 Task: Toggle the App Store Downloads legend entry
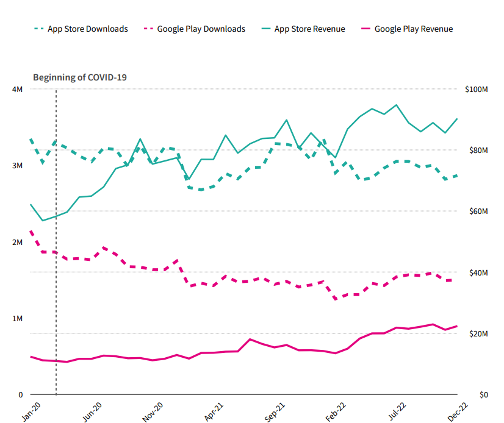[x=88, y=29]
